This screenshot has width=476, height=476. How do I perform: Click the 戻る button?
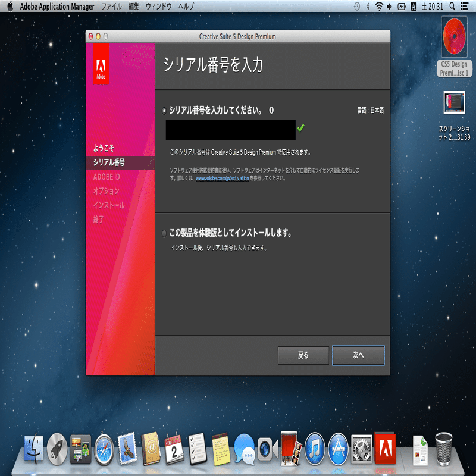tap(303, 355)
